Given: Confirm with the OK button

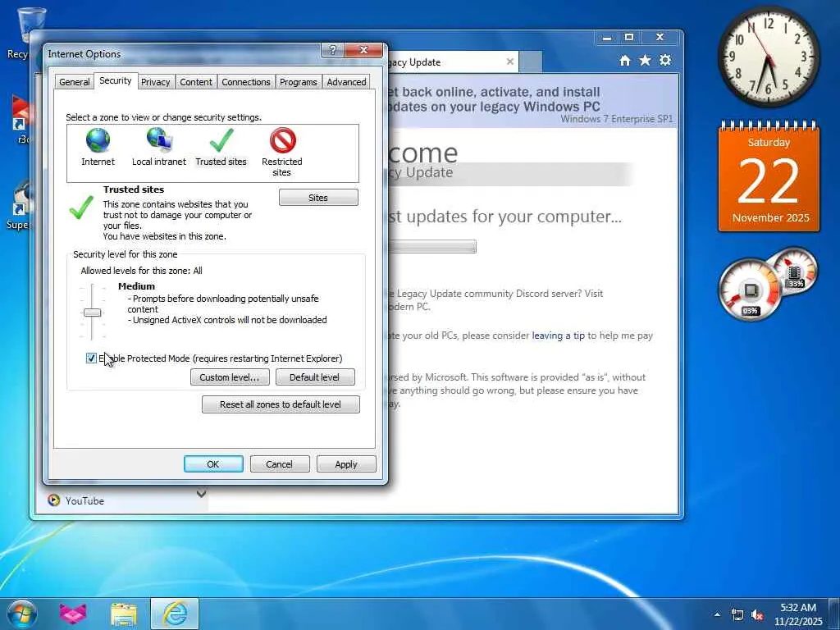Looking at the screenshot, I should (x=213, y=464).
